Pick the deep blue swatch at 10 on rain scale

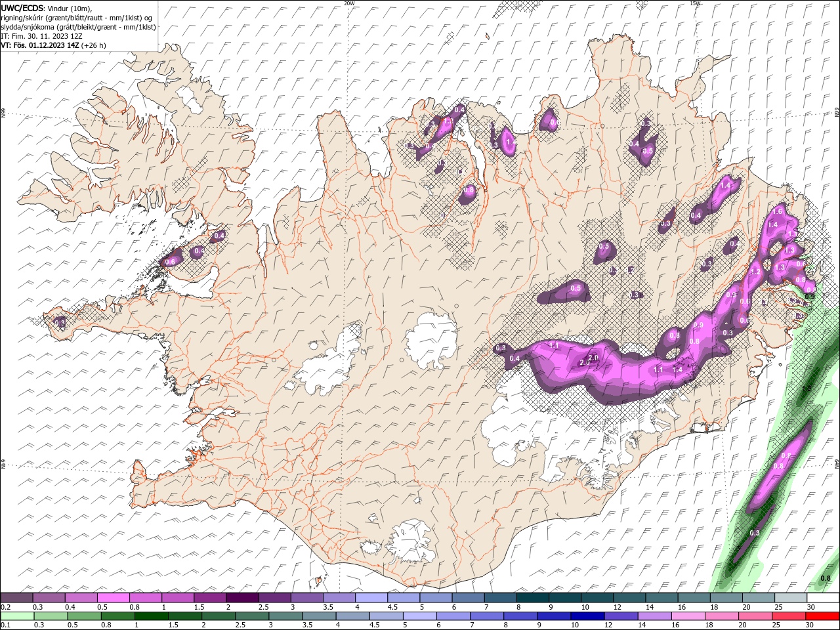coord(586,616)
